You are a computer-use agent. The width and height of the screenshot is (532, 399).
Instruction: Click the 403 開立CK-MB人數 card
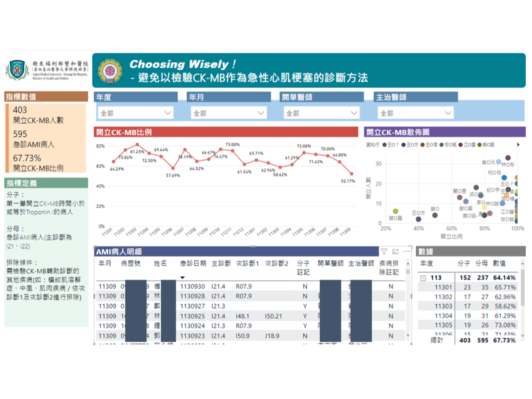38,115
